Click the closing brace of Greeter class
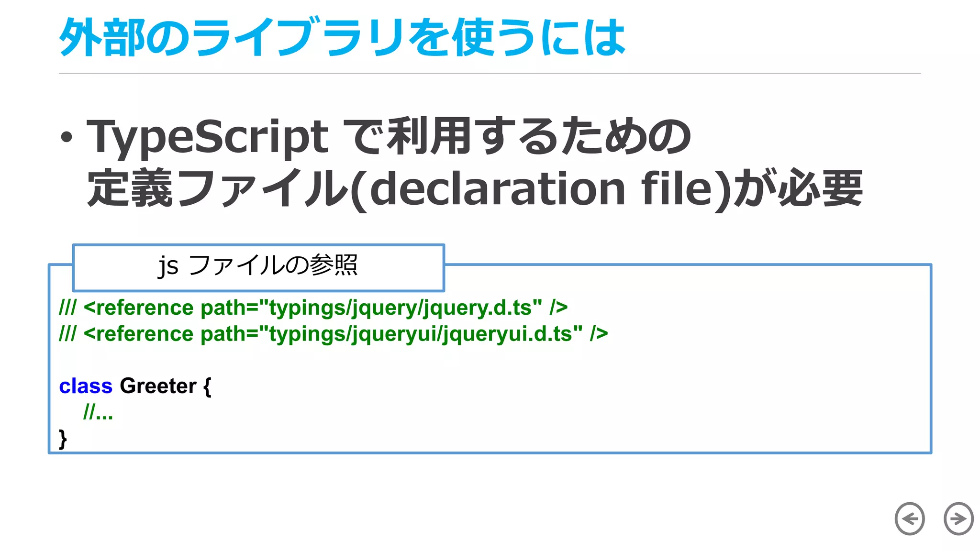980x551 pixels. [63, 439]
